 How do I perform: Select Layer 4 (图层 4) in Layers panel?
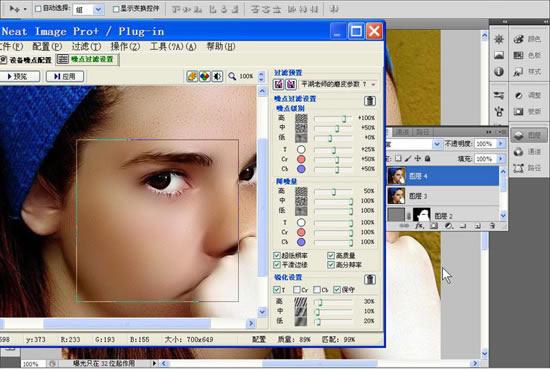point(443,176)
